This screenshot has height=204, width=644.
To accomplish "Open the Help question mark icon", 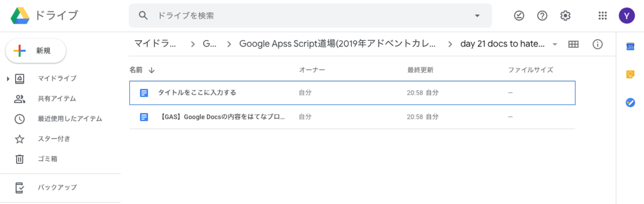I will (542, 16).
